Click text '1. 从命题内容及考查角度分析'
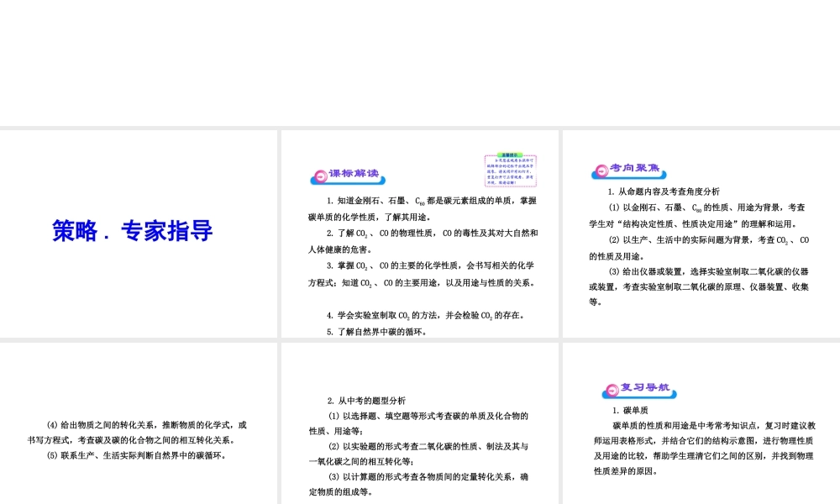The height and width of the screenshot is (504, 840). [x=664, y=192]
